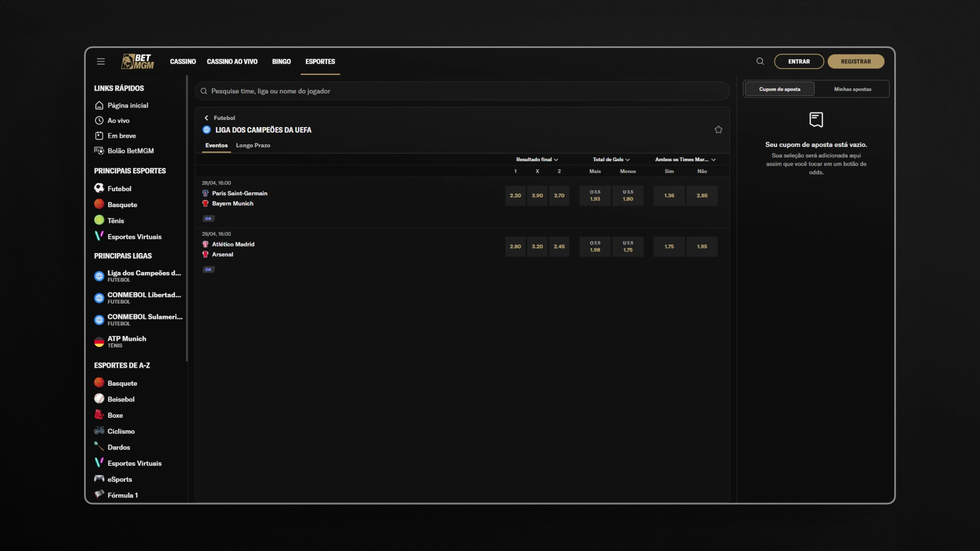Select under 2.5 goals at 1.75
Screen dimensions: 980x551
pyautogui.click(x=628, y=247)
